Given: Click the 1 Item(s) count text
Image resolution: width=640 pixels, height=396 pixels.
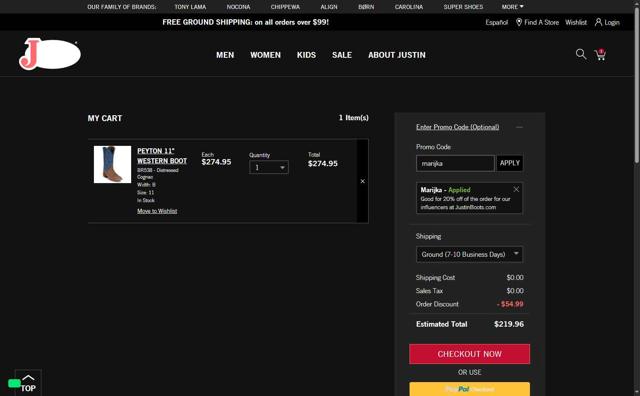Looking at the screenshot, I should coord(353,118).
